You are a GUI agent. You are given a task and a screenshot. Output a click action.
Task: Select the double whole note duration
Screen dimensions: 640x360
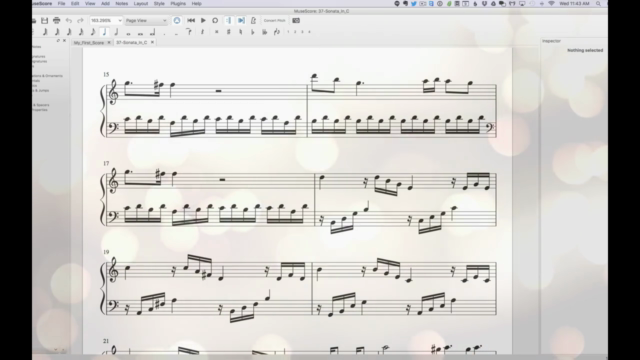(x=140, y=33)
